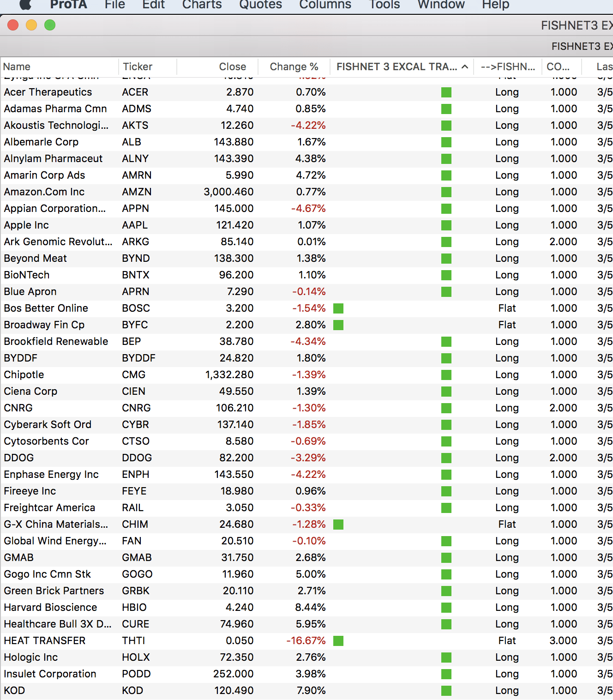Click the BNTX ticker cell
The width and height of the screenshot is (613, 700).
point(136,275)
